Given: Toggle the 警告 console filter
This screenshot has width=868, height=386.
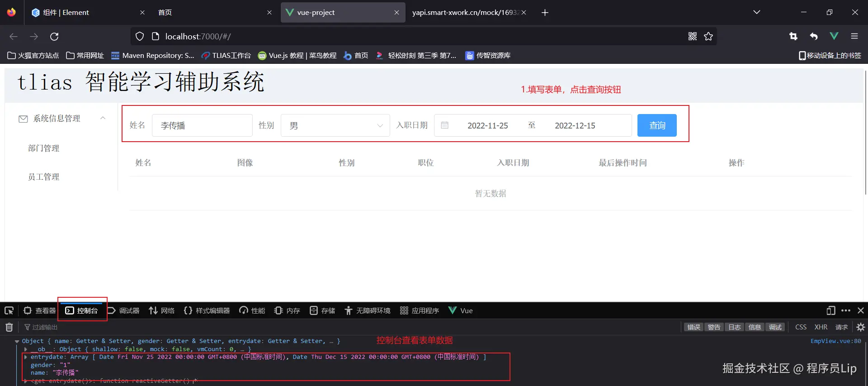Looking at the screenshot, I should (x=714, y=327).
